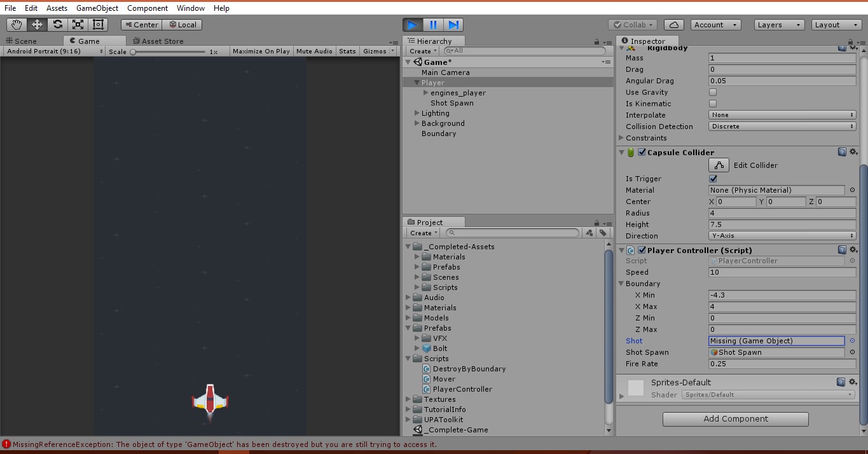Click the Add Component button
Viewport: 868px width, 454px height.
tap(734, 419)
